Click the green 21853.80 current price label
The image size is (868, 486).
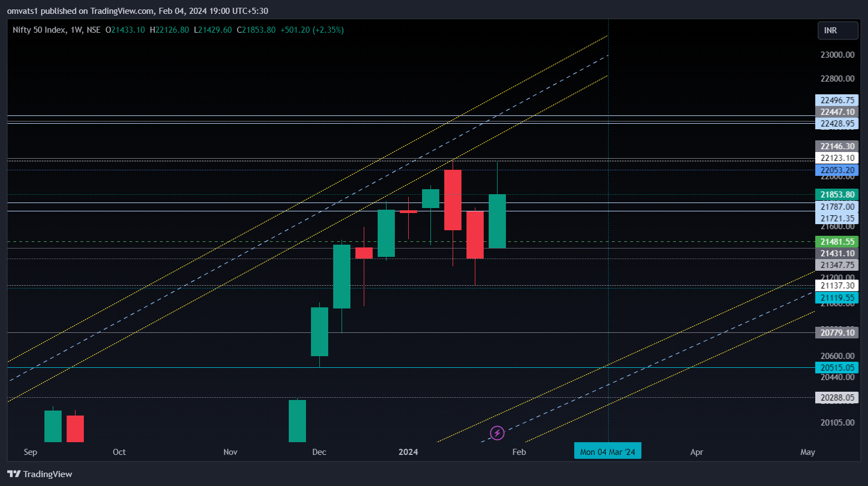(837, 195)
